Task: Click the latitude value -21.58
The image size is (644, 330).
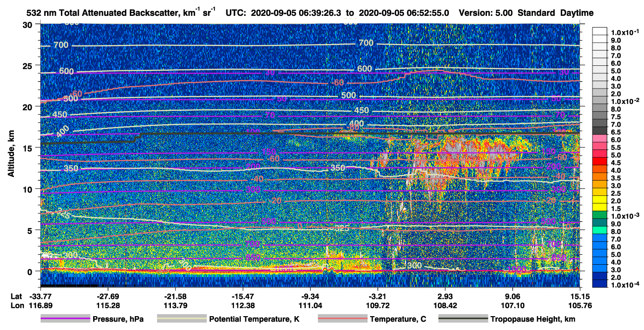Action: (175, 296)
